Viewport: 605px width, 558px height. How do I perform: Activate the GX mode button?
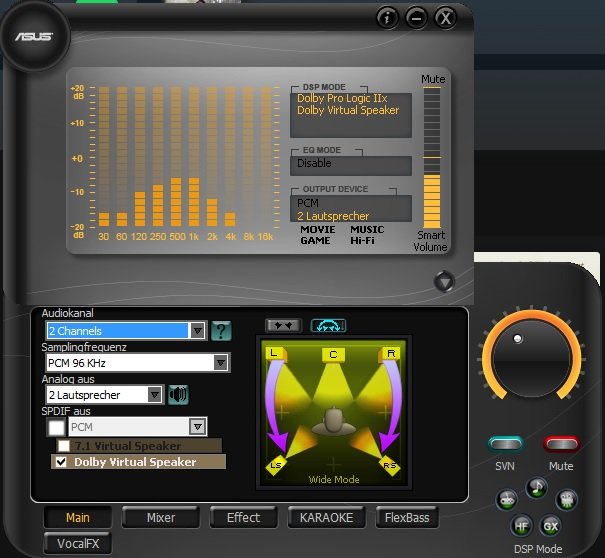[551, 526]
